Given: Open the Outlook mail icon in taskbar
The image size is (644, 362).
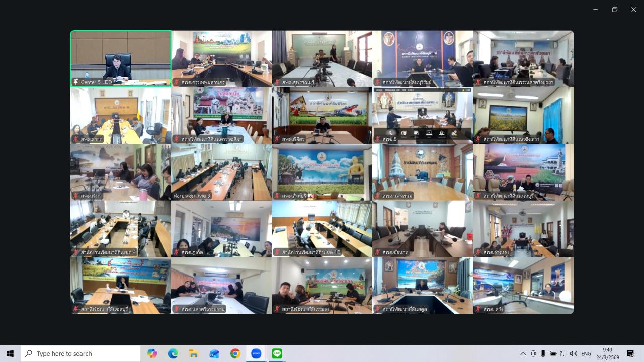Looking at the screenshot, I should 214,353.
